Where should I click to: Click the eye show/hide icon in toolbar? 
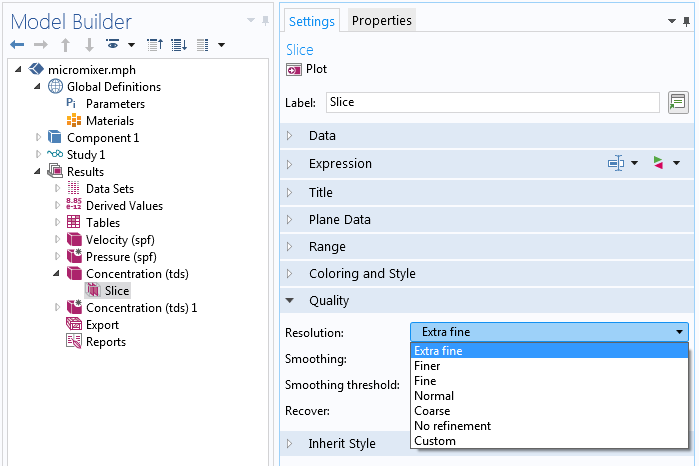click(112, 44)
